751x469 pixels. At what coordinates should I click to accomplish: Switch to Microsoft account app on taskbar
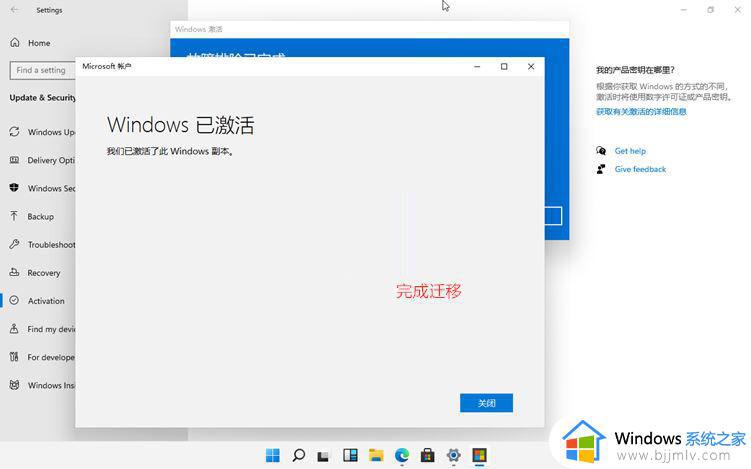pos(479,455)
